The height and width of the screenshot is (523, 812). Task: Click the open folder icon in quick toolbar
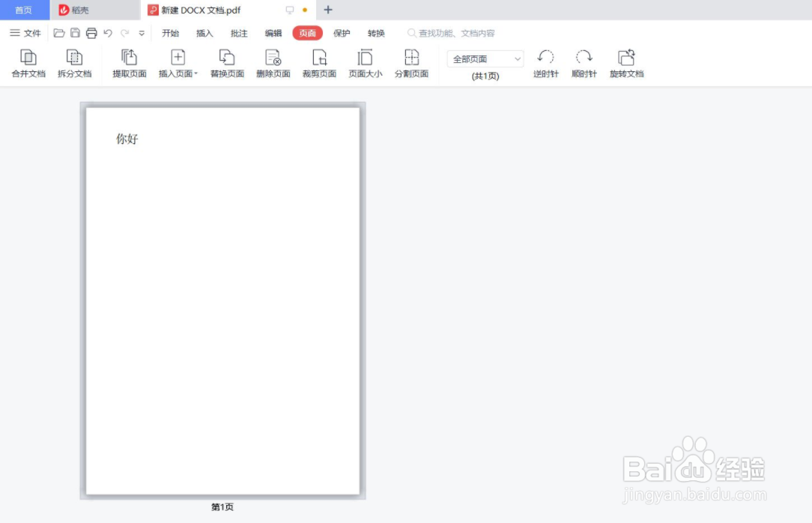59,33
